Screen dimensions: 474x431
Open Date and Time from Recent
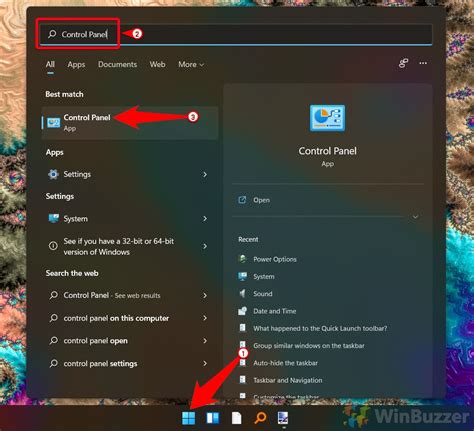(275, 311)
